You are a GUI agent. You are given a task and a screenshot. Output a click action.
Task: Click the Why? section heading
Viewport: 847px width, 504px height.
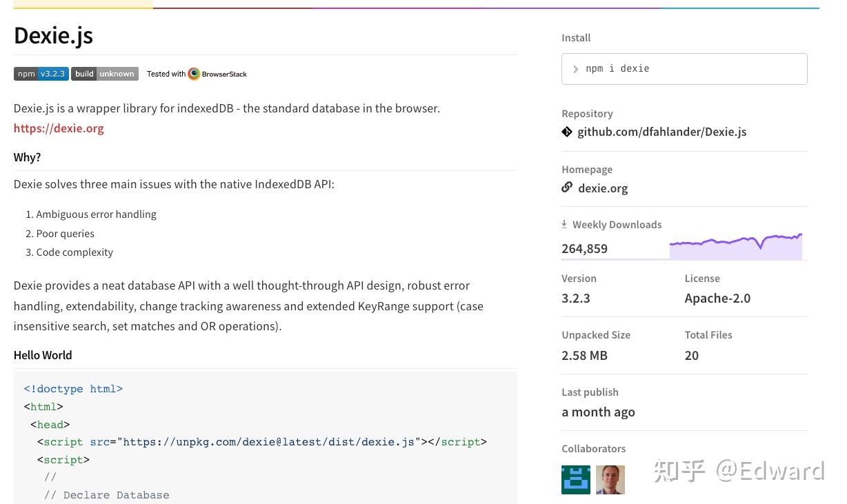(27, 157)
